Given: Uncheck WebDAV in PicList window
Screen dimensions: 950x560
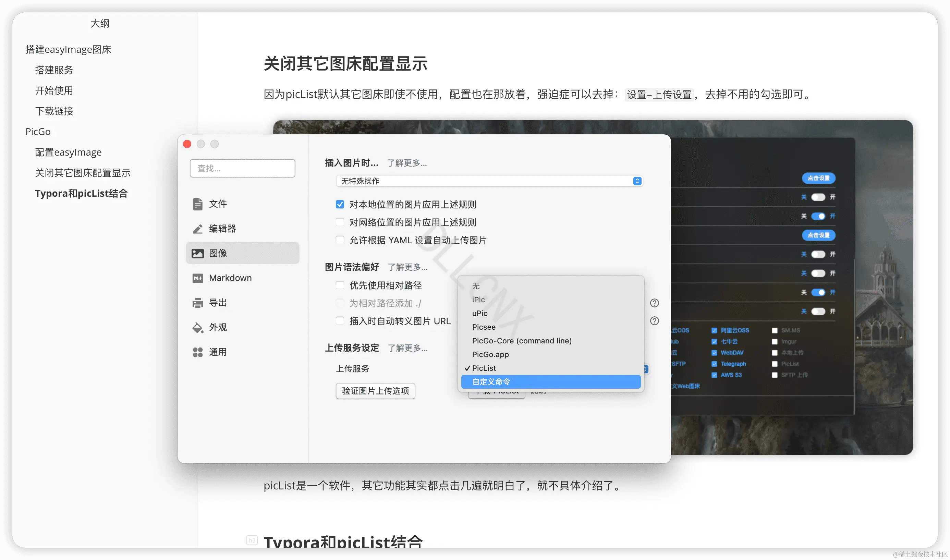Looking at the screenshot, I should click(714, 353).
